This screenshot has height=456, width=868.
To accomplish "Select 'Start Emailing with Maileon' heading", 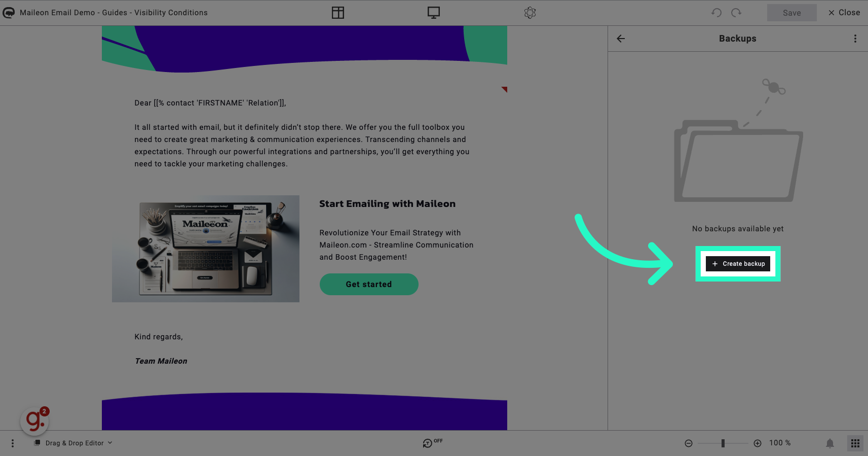I will click(388, 204).
